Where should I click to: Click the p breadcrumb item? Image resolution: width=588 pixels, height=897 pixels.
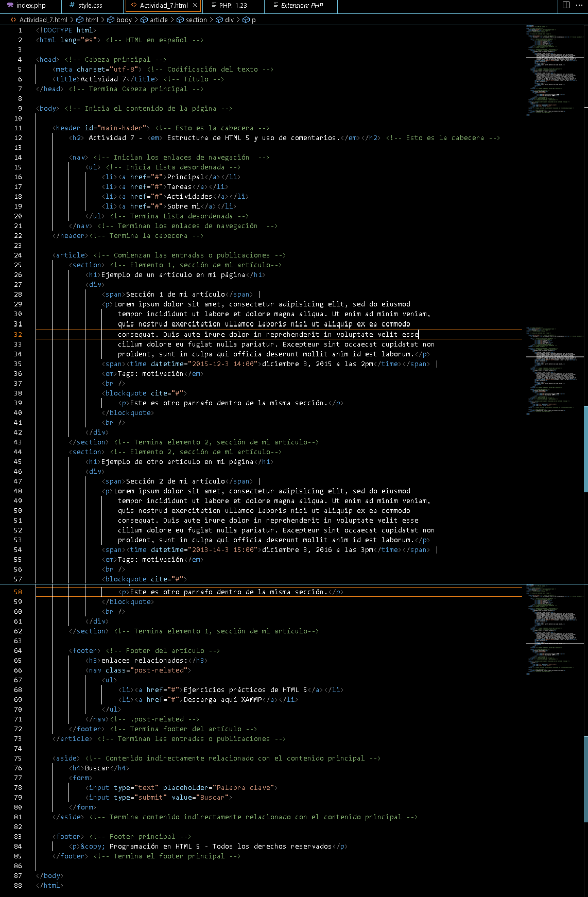click(x=253, y=20)
